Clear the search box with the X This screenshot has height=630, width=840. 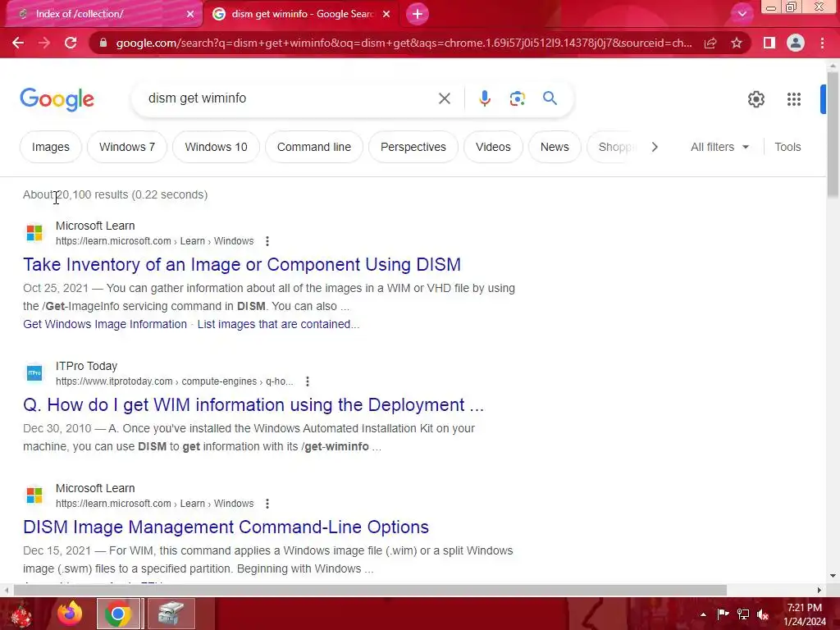click(x=444, y=98)
